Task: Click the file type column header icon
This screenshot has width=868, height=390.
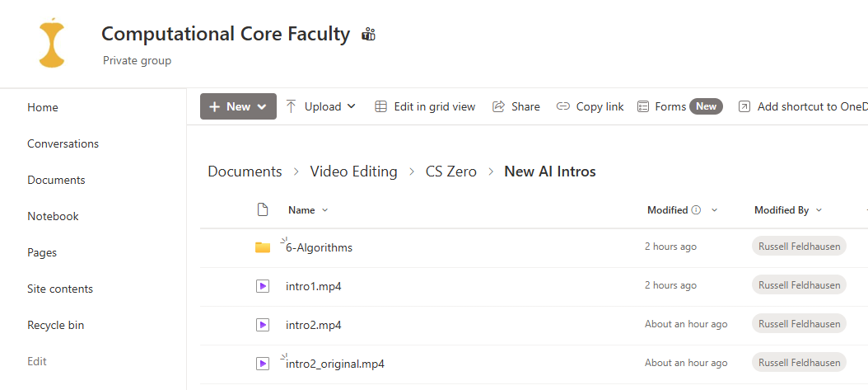Action: click(x=263, y=210)
